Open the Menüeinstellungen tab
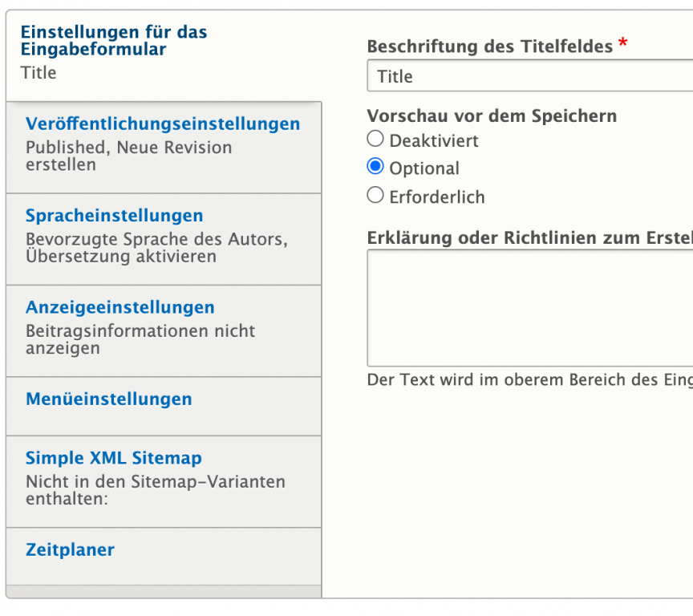The image size is (693, 616). click(109, 399)
